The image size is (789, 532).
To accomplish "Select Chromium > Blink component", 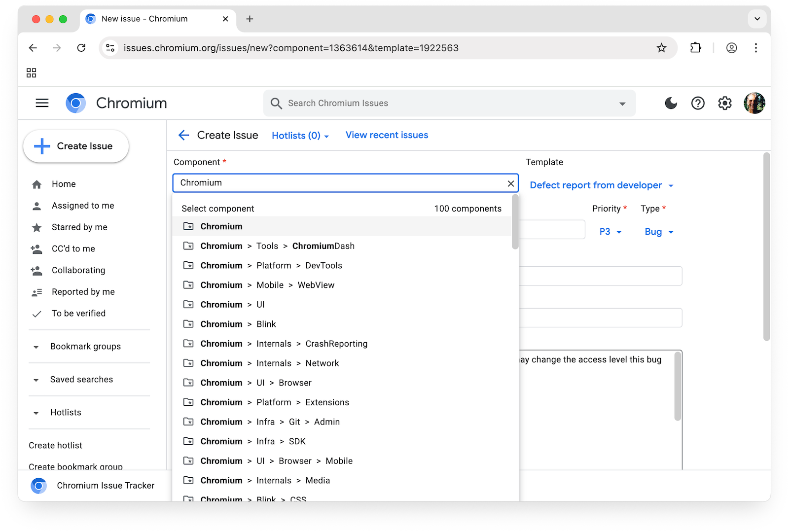I will 266,324.
